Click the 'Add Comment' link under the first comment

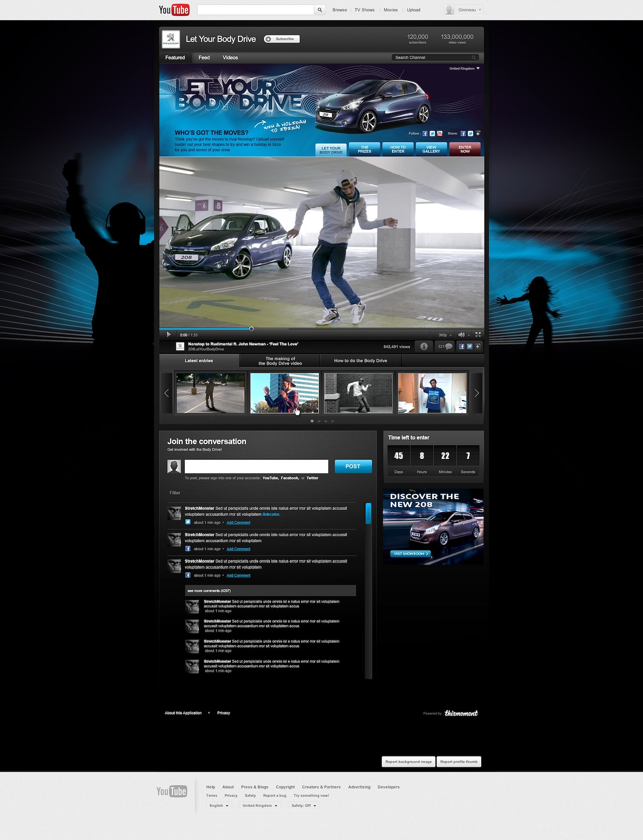(x=239, y=523)
